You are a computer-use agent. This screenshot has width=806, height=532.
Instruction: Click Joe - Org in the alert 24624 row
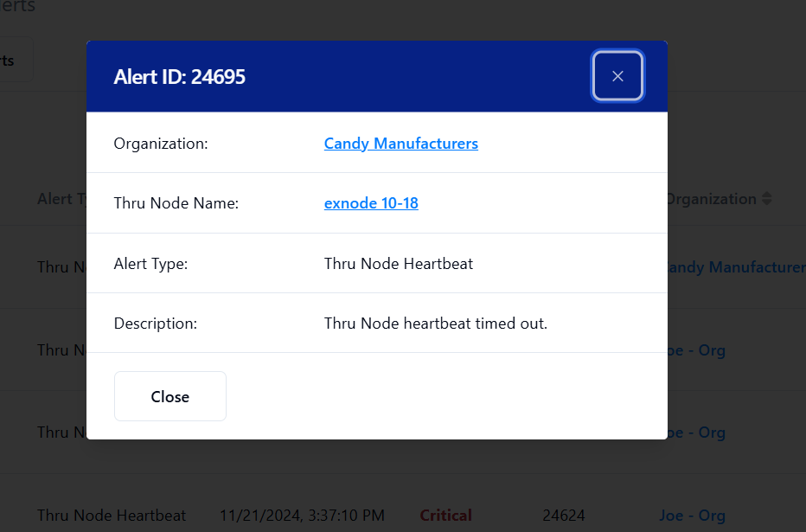point(692,516)
